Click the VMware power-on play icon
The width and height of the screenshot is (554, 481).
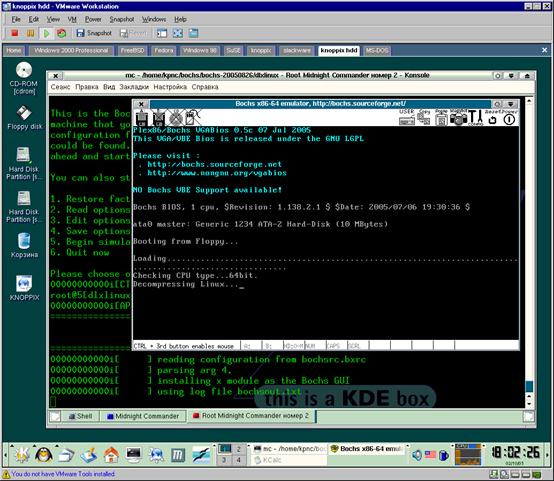coord(46,33)
